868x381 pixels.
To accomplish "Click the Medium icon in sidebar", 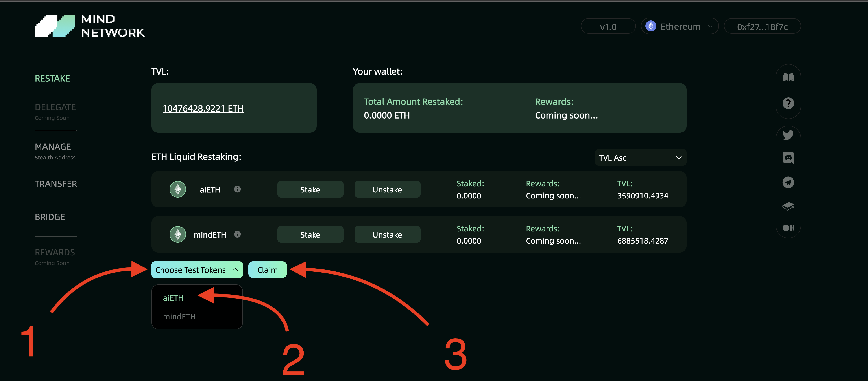I will (x=788, y=228).
